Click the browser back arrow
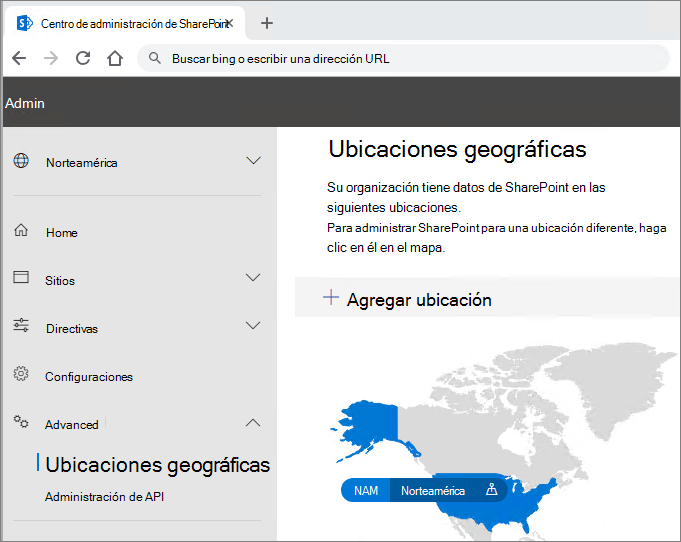The image size is (681, 542). click(19, 58)
